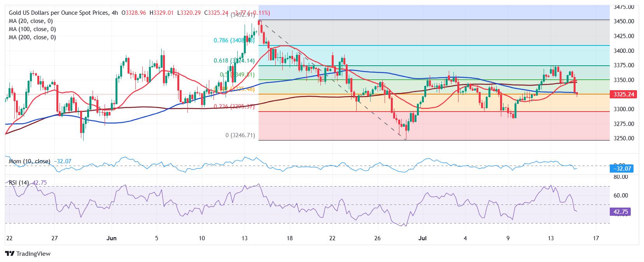Click the 17 date on time axis
Screen dimensions: 644x262
[596, 238]
